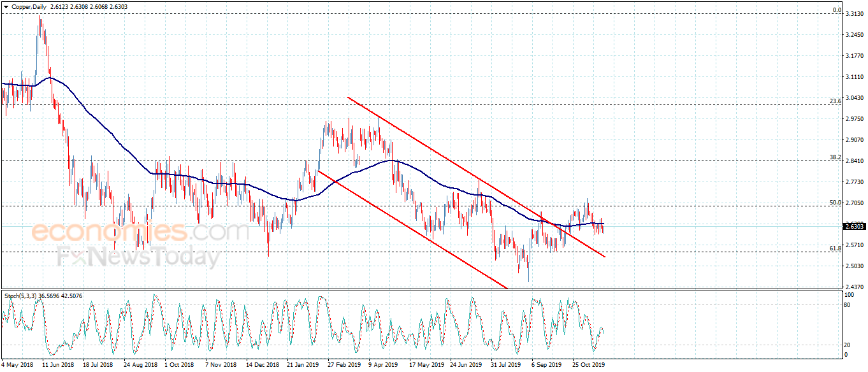Screen dimensions: 868x372
Task: Select the lower red channel trendline
Action: coord(413,229)
